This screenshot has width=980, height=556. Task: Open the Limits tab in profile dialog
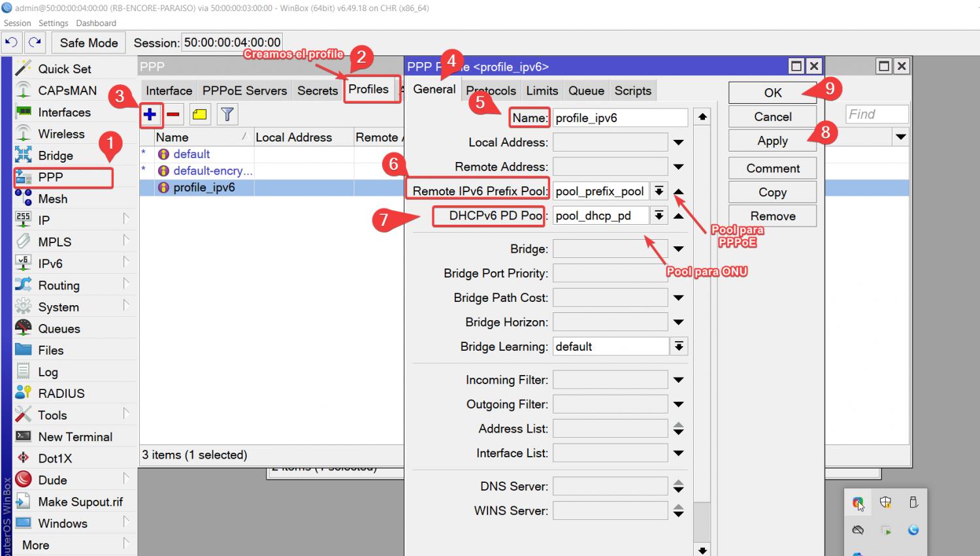[542, 91]
